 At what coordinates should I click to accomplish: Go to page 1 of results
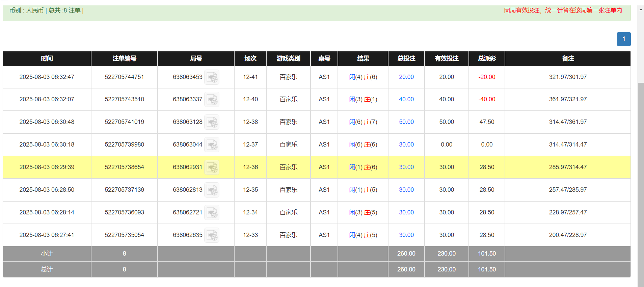(x=623, y=39)
